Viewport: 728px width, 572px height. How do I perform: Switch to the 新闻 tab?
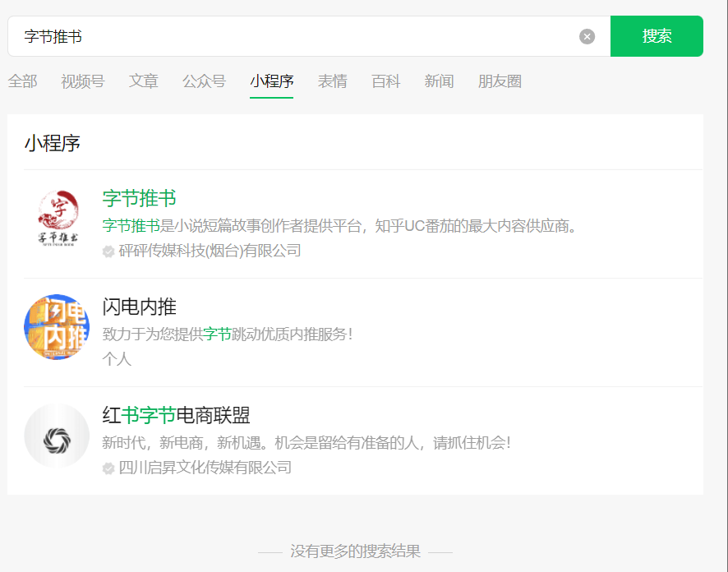[440, 81]
